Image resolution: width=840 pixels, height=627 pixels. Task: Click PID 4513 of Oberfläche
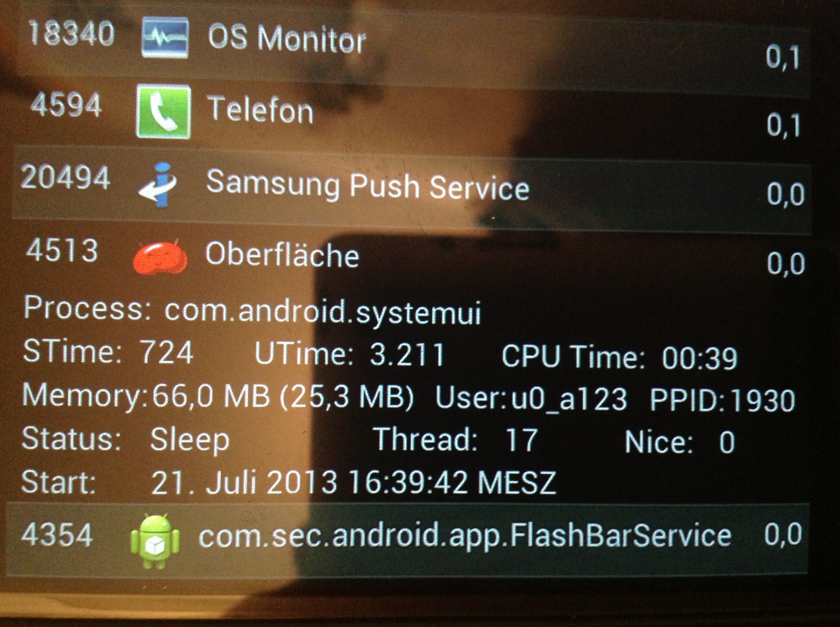(62, 250)
